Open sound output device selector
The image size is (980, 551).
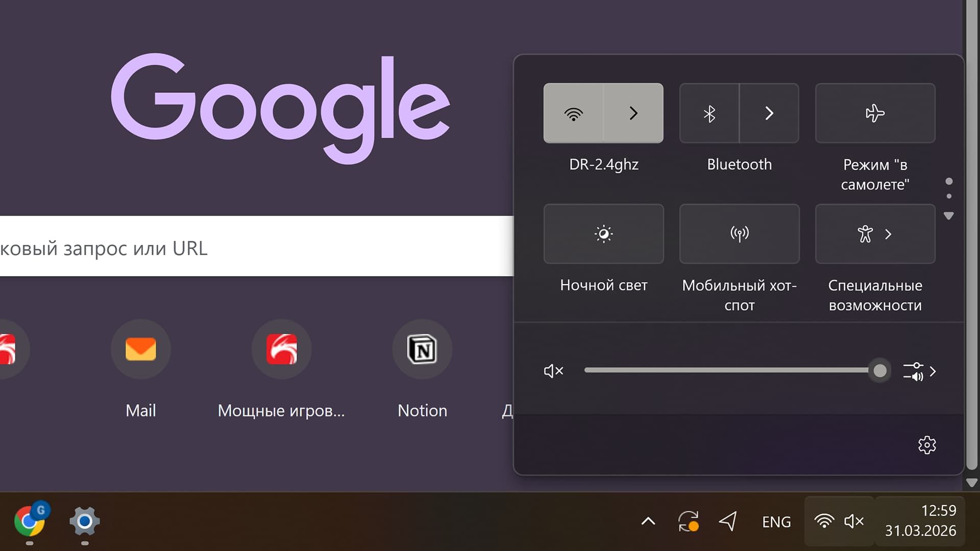919,371
